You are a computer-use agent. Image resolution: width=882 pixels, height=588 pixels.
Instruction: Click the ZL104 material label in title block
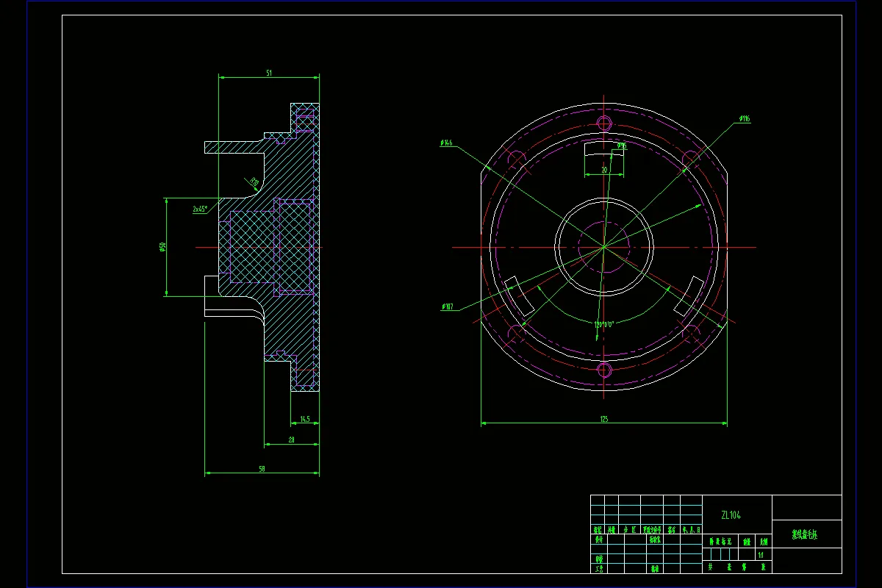[x=731, y=515]
